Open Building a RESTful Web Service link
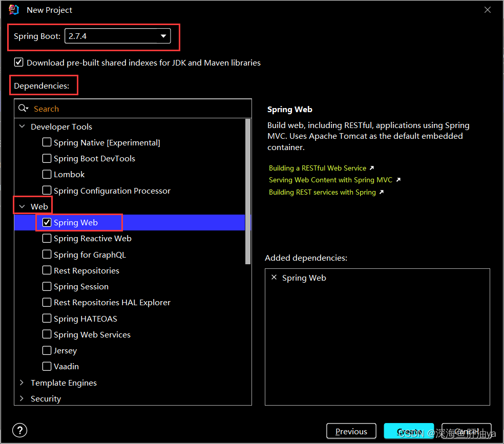The image size is (504, 444). click(317, 168)
